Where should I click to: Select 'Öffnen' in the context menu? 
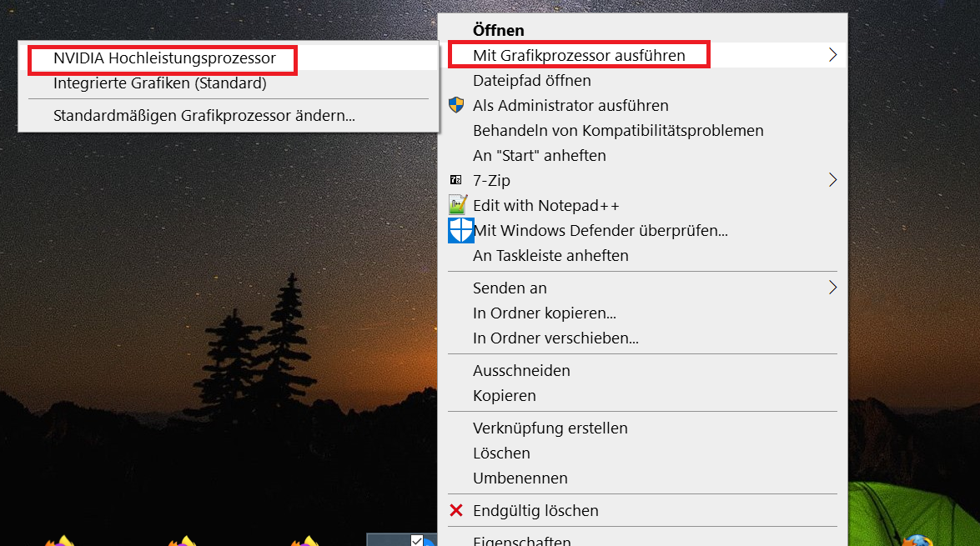[x=642, y=30]
